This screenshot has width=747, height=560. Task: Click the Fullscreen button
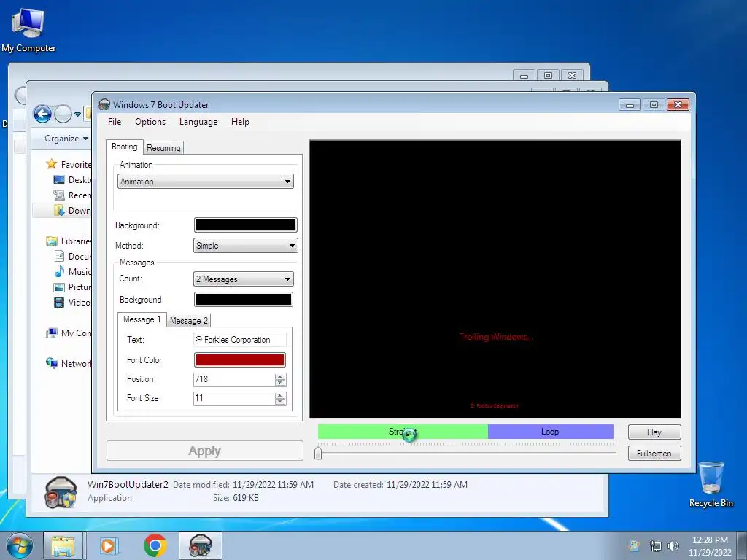(x=654, y=454)
